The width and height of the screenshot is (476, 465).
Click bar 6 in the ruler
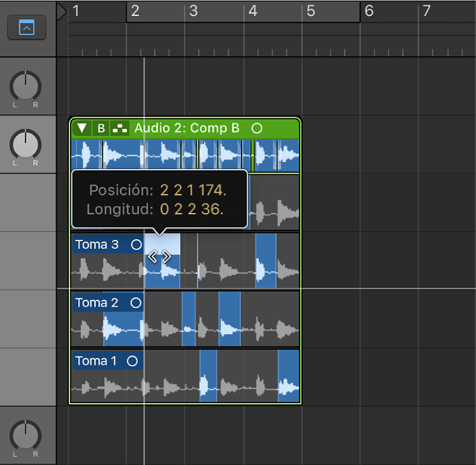point(368,11)
